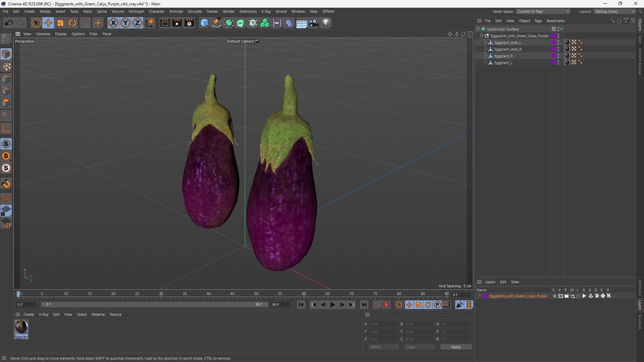The width and height of the screenshot is (644, 362).
Task: Select Points mode in the left sidebar
Action: tap(6, 79)
